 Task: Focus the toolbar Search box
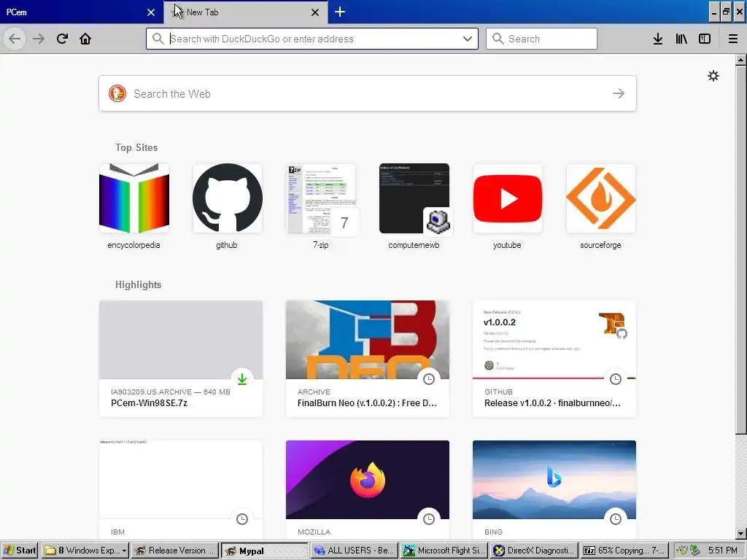541,39
